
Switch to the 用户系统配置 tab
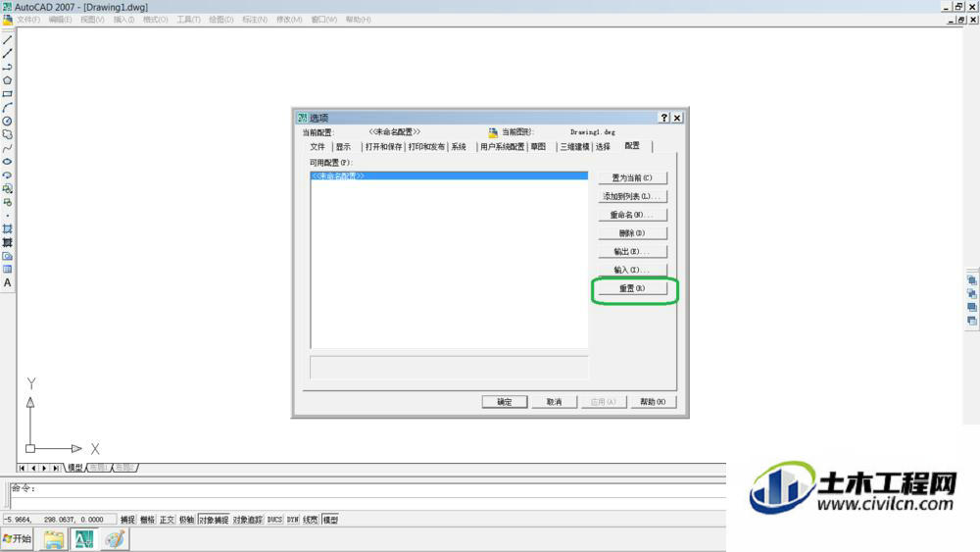tap(503, 147)
